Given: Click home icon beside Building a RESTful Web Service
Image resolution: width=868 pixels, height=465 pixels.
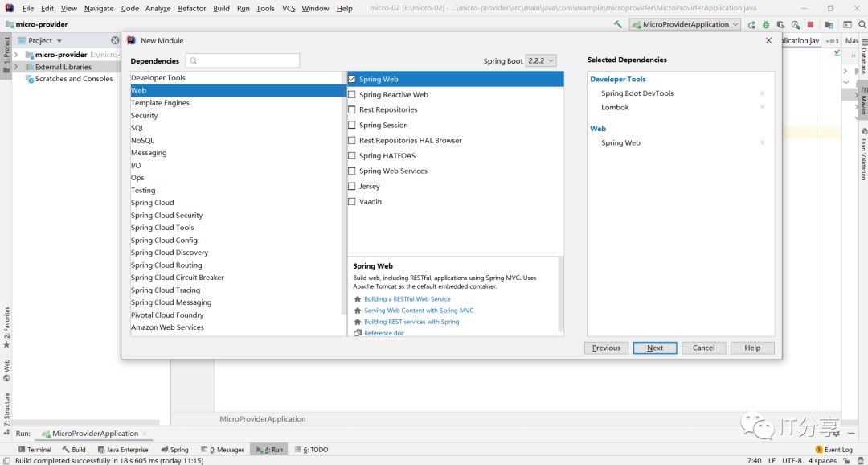Looking at the screenshot, I should pyautogui.click(x=358, y=299).
